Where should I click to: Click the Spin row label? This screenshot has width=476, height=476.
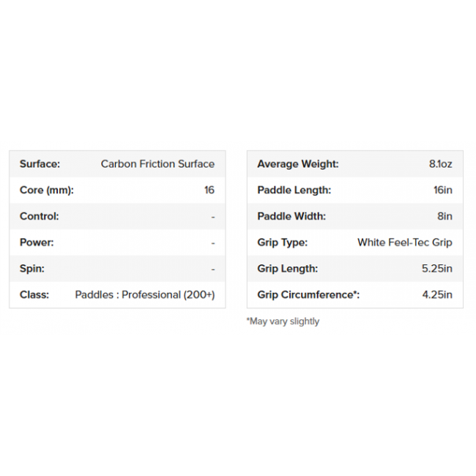coord(32,269)
